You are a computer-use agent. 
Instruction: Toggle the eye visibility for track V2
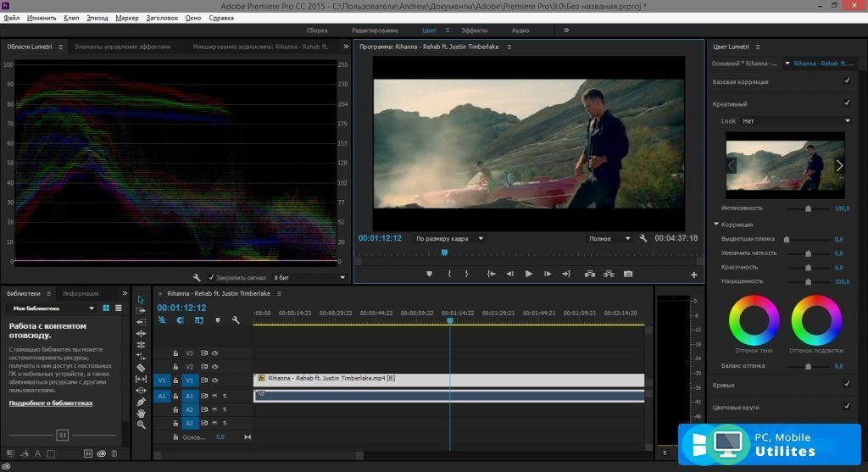click(x=215, y=367)
